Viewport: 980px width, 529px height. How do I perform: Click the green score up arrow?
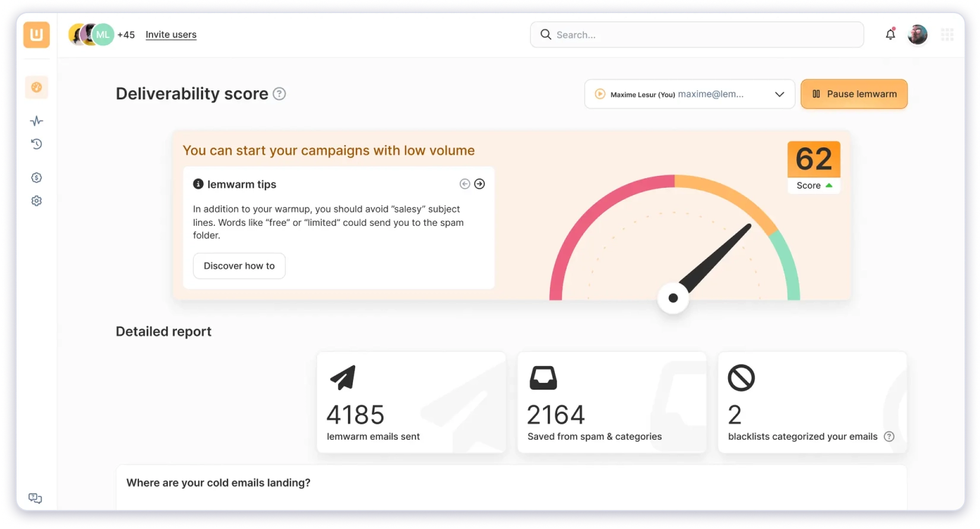tap(829, 185)
